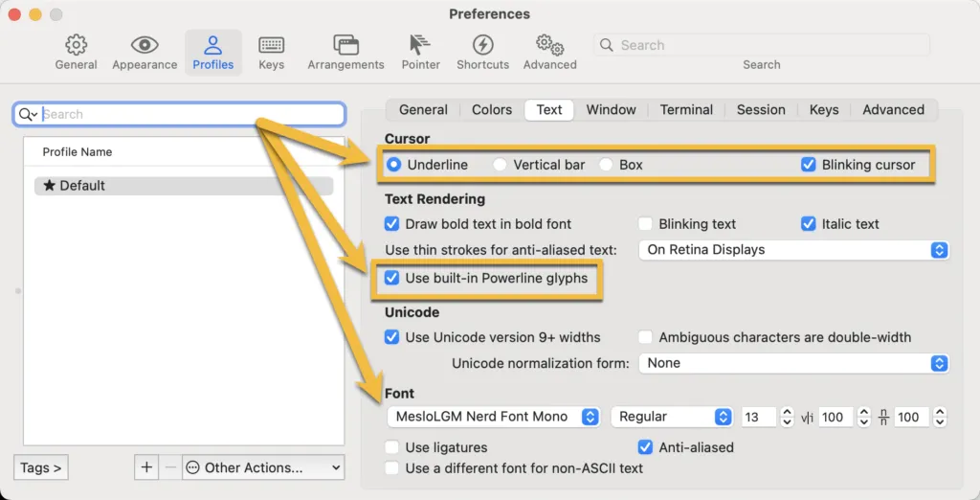Select the Vertical bar cursor option

(501, 165)
